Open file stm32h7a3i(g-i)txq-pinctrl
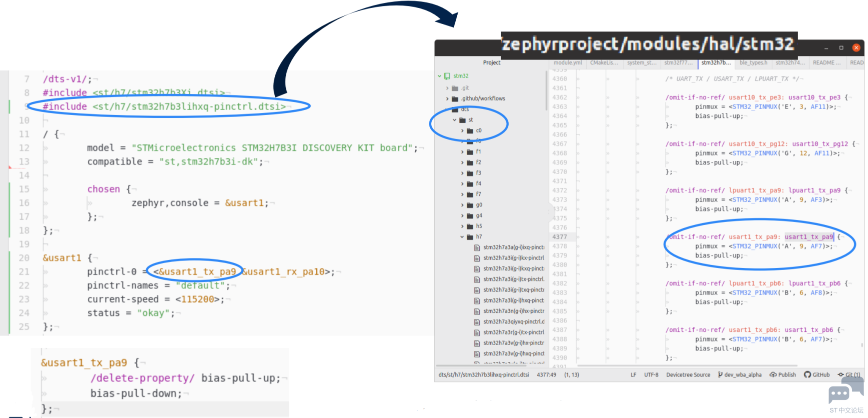The image size is (868, 418). pyautogui.click(x=514, y=290)
